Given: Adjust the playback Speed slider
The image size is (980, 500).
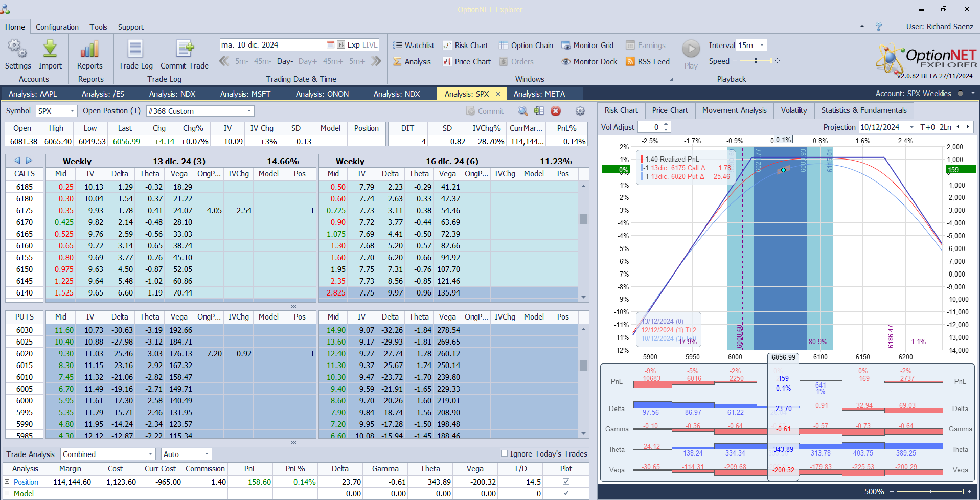Looking at the screenshot, I should point(756,61).
